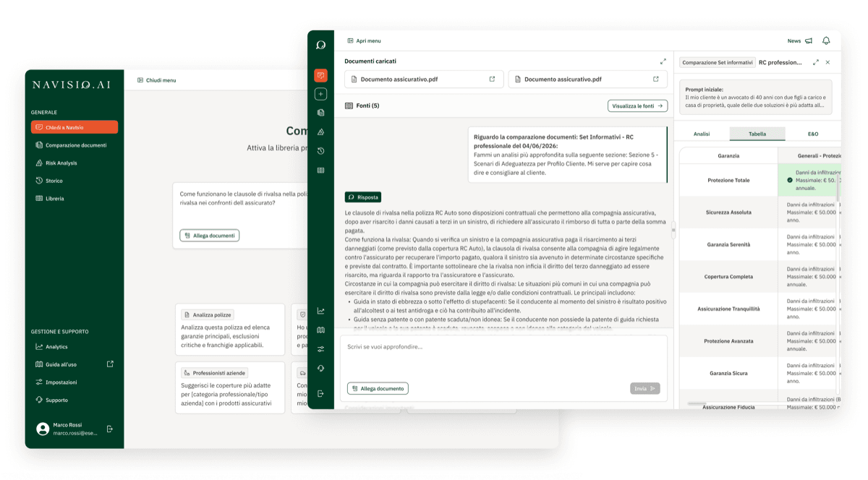The width and height of the screenshot is (868, 480).
Task: Open the first Documento assicurativo.pdf external link icon
Action: point(493,79)
